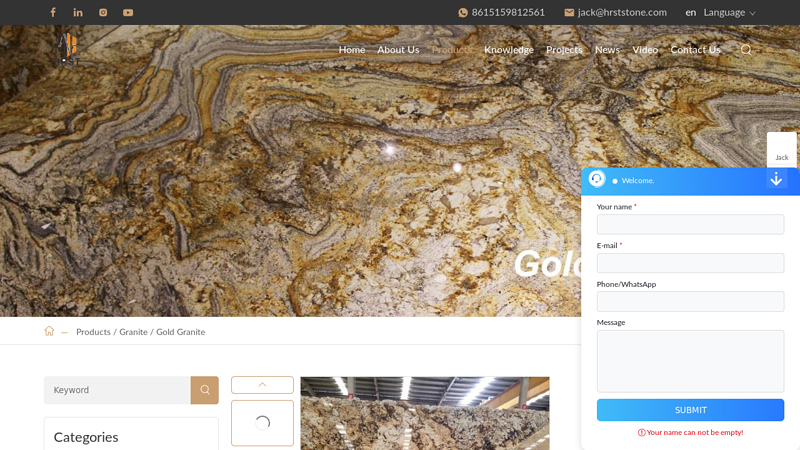Click the jack@hrststone.com email link

tap(622, 12)
